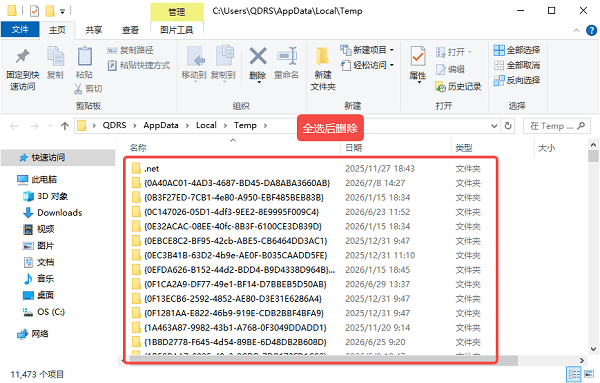The image size is (600, 383).
Task: Click the horizontal scrollbar right arrow
Action: (x=582, y=360)
